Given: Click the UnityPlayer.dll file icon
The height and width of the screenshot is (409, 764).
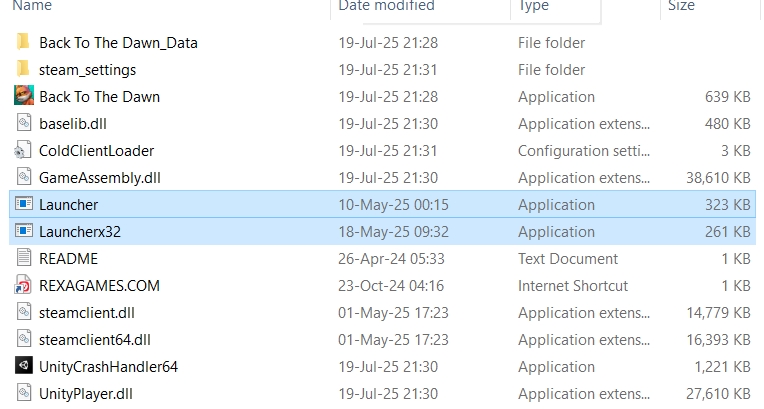Looking at the screenshot, I should [24, 393].
